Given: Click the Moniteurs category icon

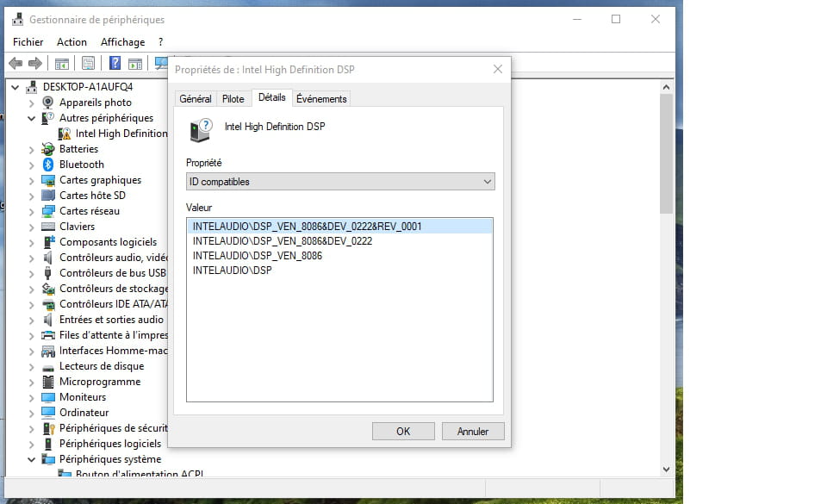Looking at the screenshot, I should (49, 397).
